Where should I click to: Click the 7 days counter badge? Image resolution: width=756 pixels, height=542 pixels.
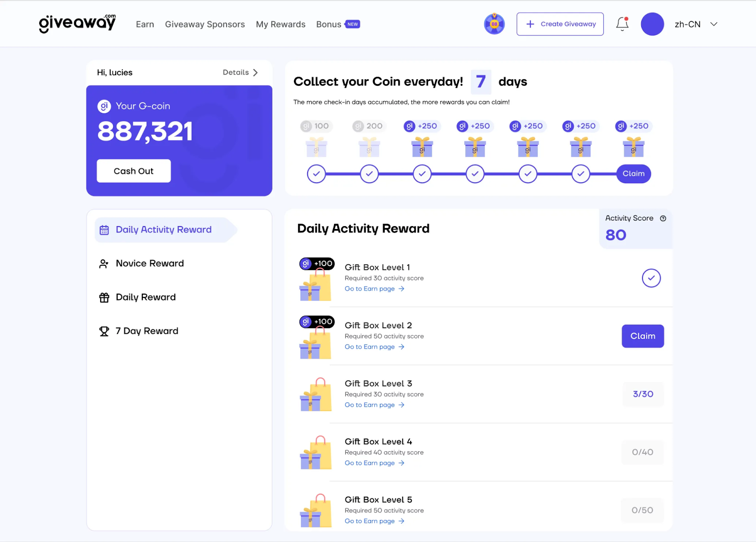click(x=481, y=82)
